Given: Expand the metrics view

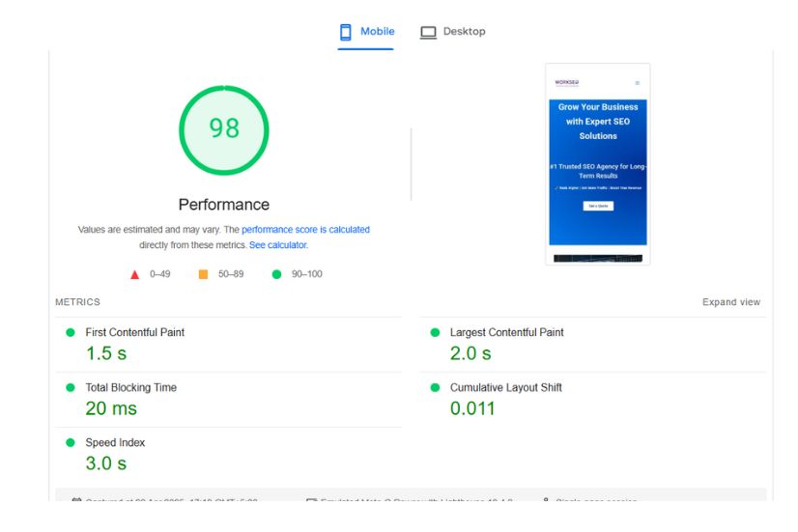Looking at the screenshot, I should click(730, 302).
